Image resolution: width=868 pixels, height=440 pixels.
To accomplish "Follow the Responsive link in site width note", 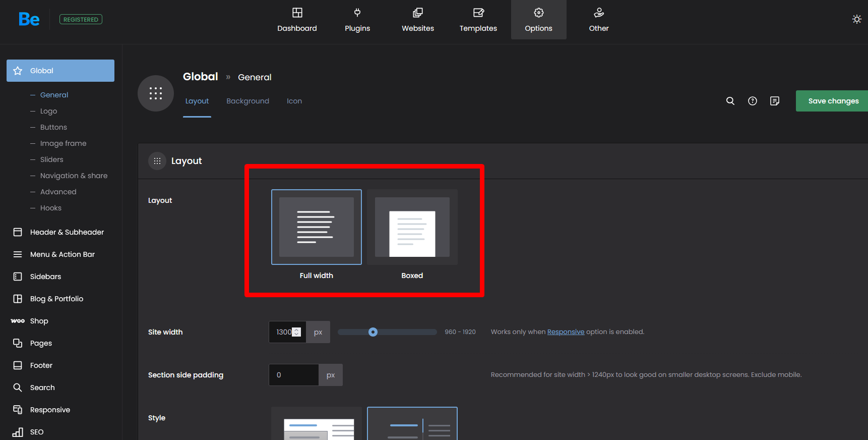I will pyautogui.click(x=566, y=332).
